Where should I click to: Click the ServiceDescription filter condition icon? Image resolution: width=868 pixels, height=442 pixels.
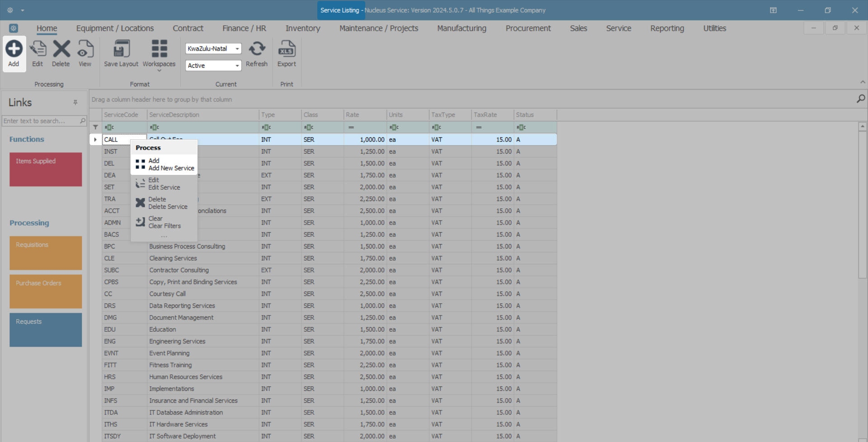(155, 127)
